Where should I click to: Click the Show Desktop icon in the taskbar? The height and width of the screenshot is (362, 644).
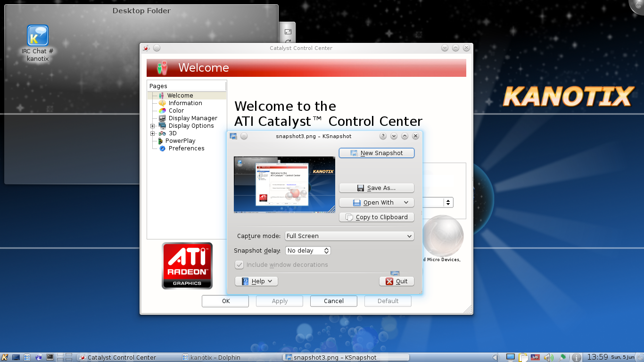16,357
